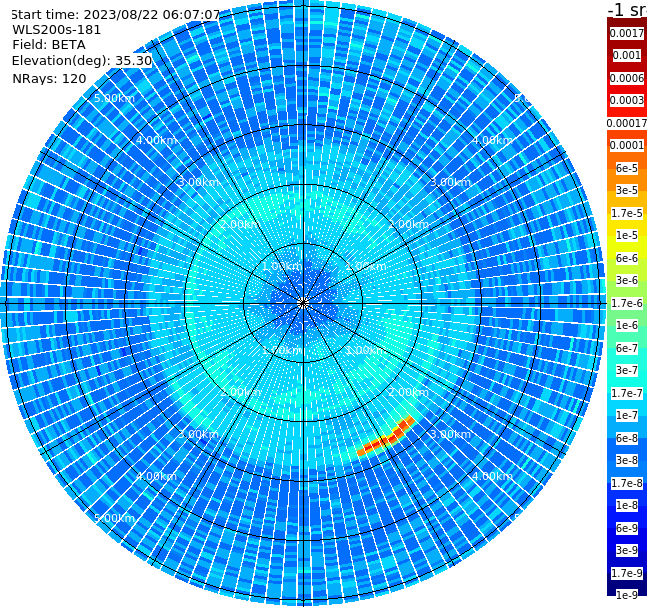Click the 1.7e-5 colorbar tick label
This screenshot has height=607, width=647.
(x=627, y=213)
